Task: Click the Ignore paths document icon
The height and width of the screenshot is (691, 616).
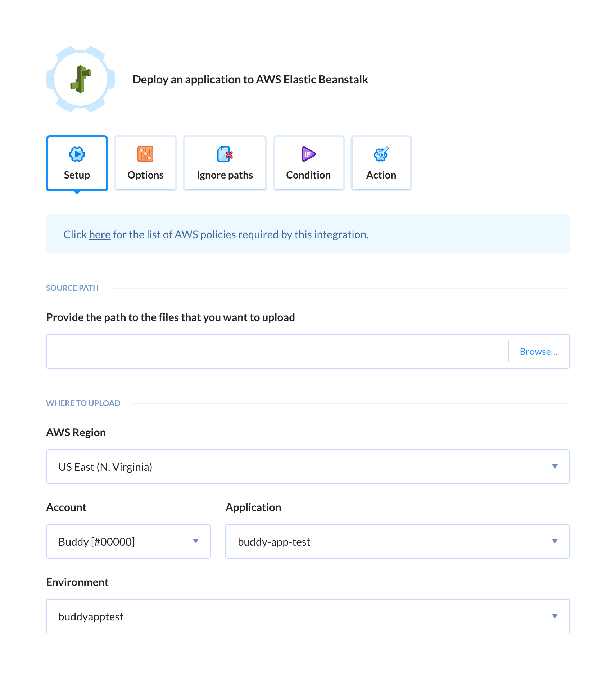Action: point(224,154)
